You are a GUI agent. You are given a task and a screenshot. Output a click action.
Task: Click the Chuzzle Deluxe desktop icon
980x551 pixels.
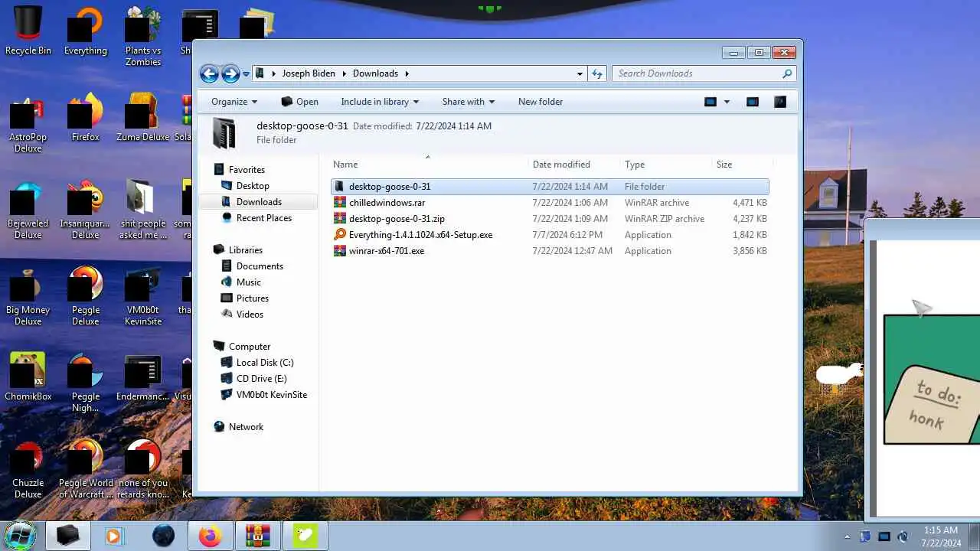coord(28,468)
